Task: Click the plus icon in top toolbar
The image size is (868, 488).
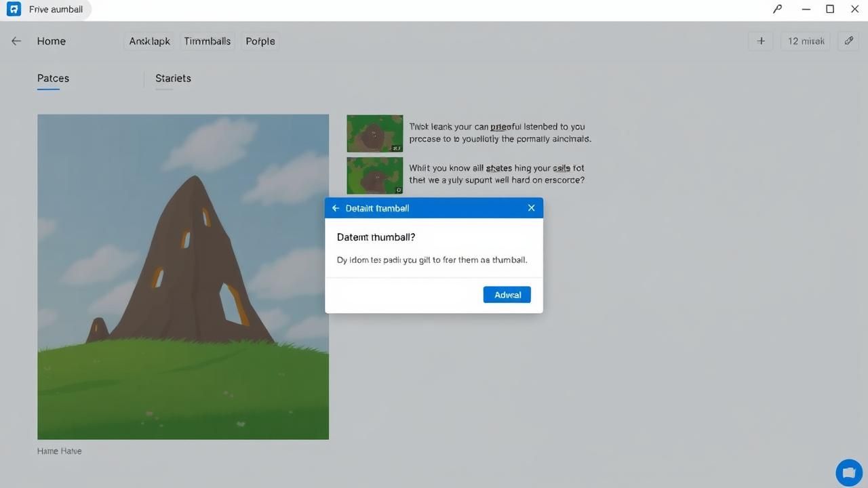Action: point(761,41)
